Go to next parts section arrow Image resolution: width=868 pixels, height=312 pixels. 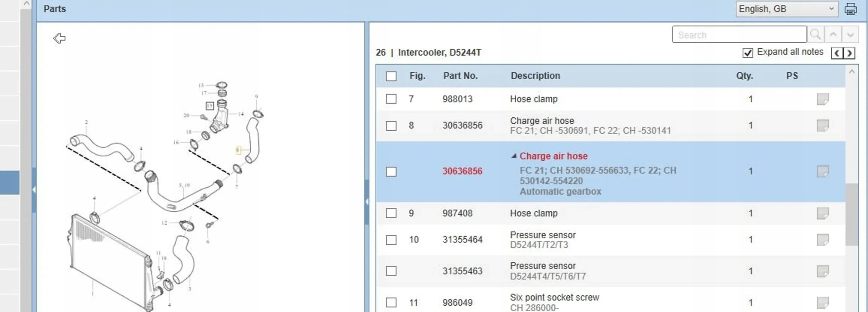849,53
